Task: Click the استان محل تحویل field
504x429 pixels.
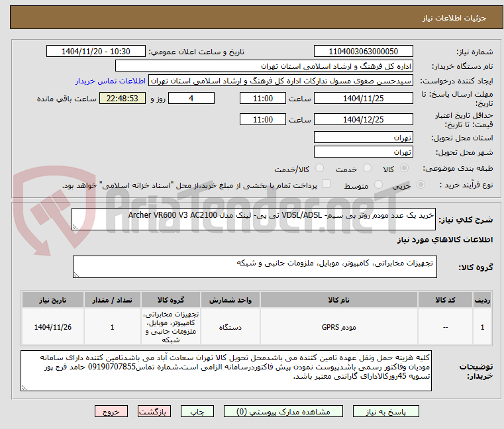Action: coord(363,138)
